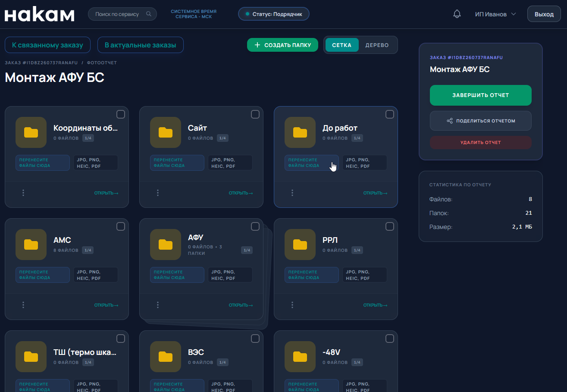The width and height of the screenshot is (567, 392).
Task: Select checkbox on До работ folder card
Action: (390, 114)
